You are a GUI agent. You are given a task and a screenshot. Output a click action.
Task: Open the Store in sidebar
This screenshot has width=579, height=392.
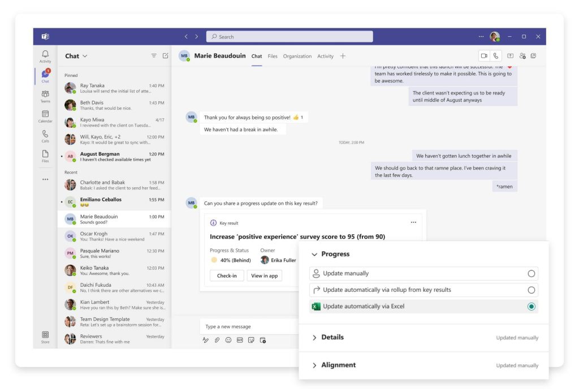click(x=45, y=337)
